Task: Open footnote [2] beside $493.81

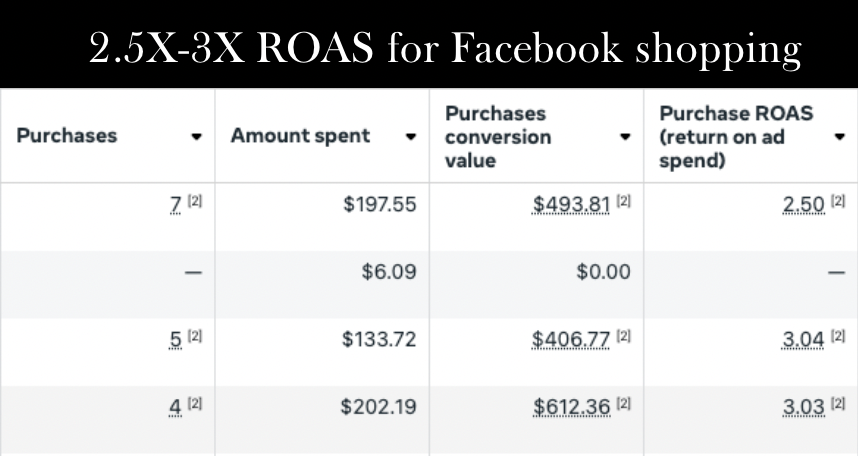Action: [x=624, y=201]
